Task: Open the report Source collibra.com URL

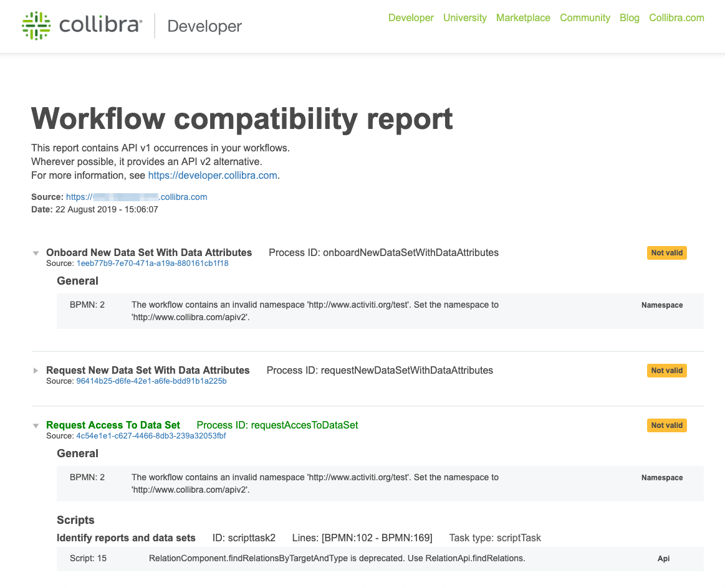Action: click(x=137, y=197)
